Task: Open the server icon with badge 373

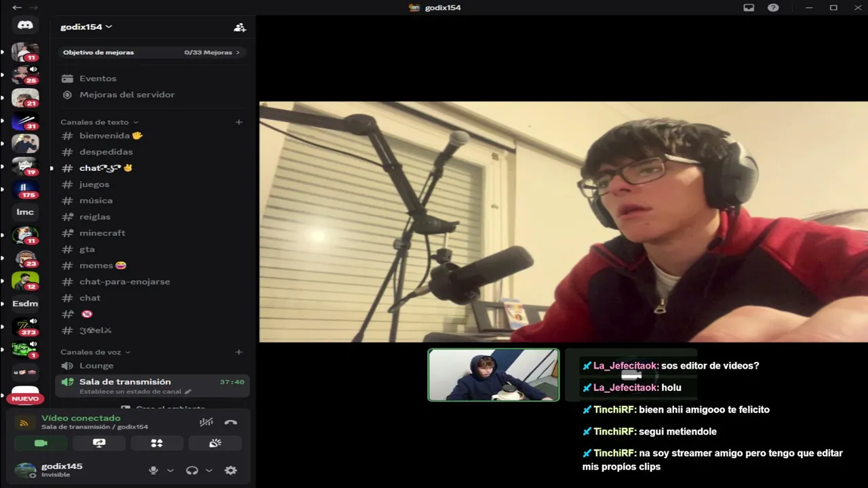Action: [25, 327]
